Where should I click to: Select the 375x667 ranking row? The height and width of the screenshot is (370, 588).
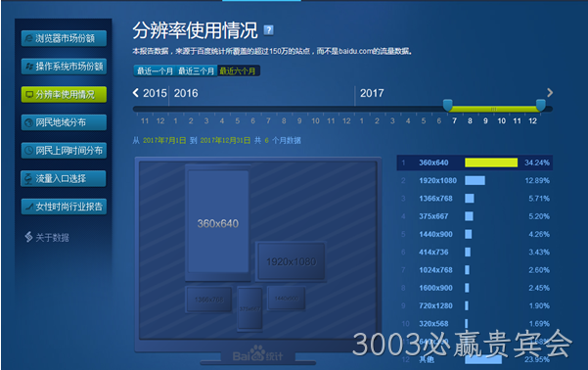pyautogui.click(x=475, y=216)
